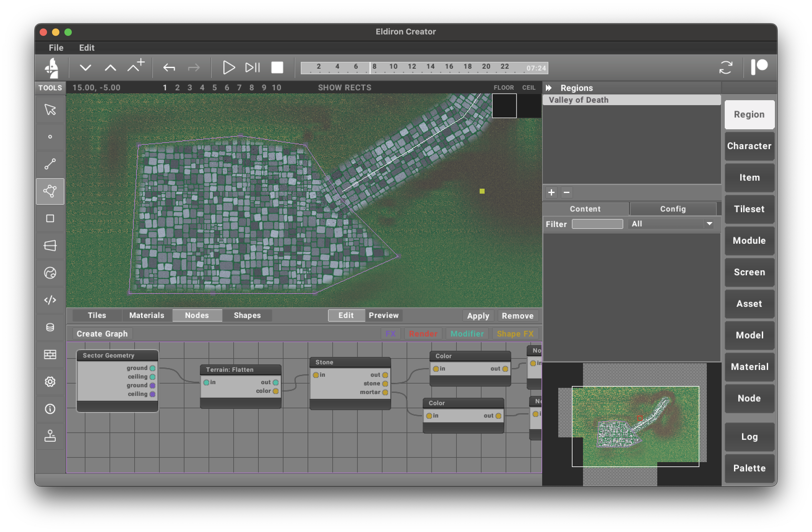Select the render view tool

point(50,246)
